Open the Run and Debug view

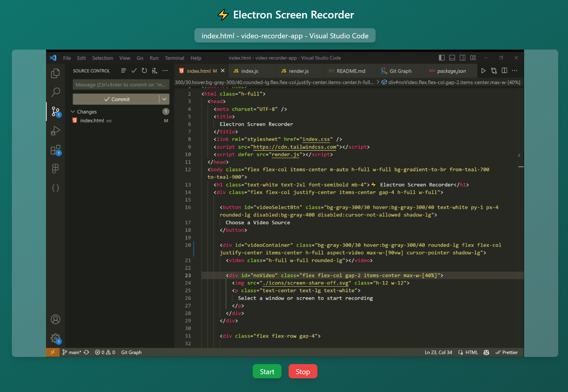pyautogui.click(x=56, y=131)
